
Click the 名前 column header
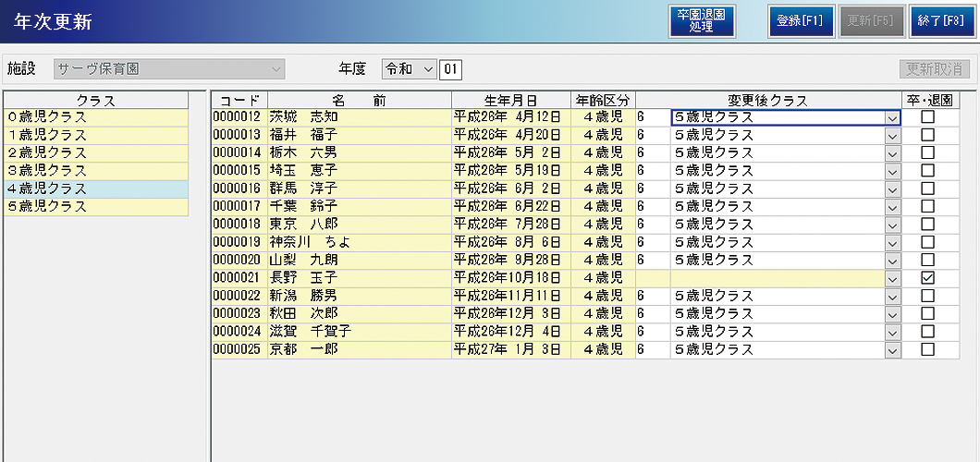click(x=359, y=100)
